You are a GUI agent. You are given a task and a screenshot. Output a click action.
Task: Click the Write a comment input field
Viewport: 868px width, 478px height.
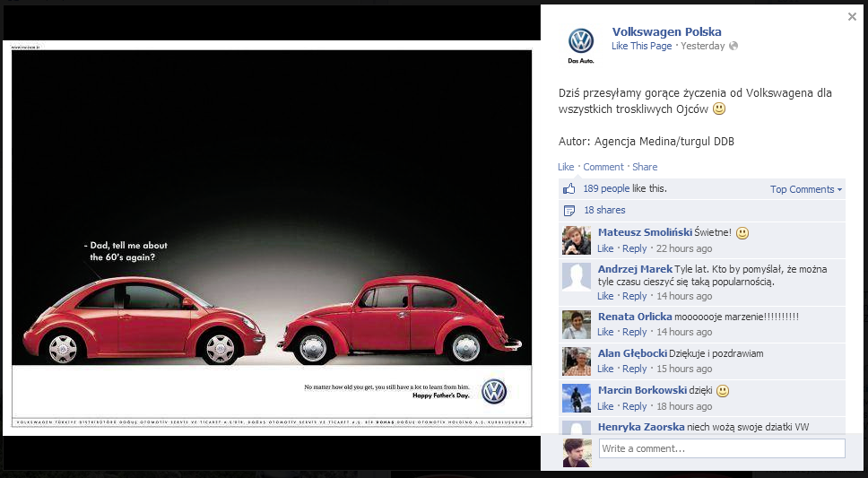(x=721, y=448)
